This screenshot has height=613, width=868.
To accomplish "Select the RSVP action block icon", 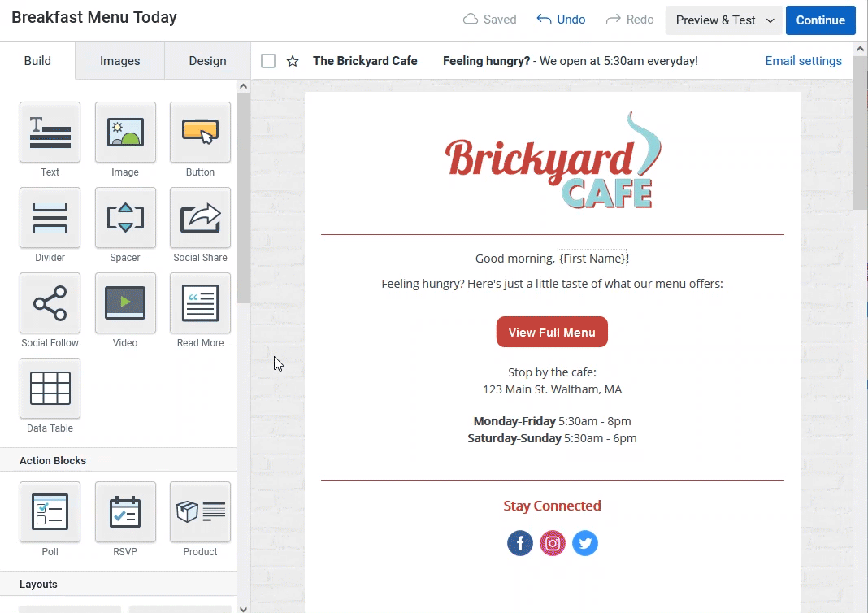I will pyautogui.click(x=125, y=511).
